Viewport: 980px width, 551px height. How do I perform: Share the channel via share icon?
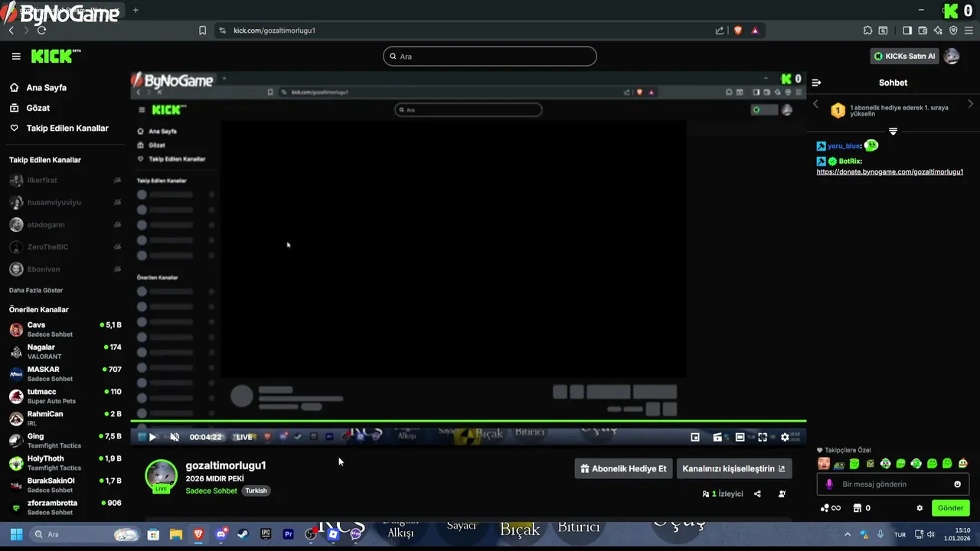[757, 494]
